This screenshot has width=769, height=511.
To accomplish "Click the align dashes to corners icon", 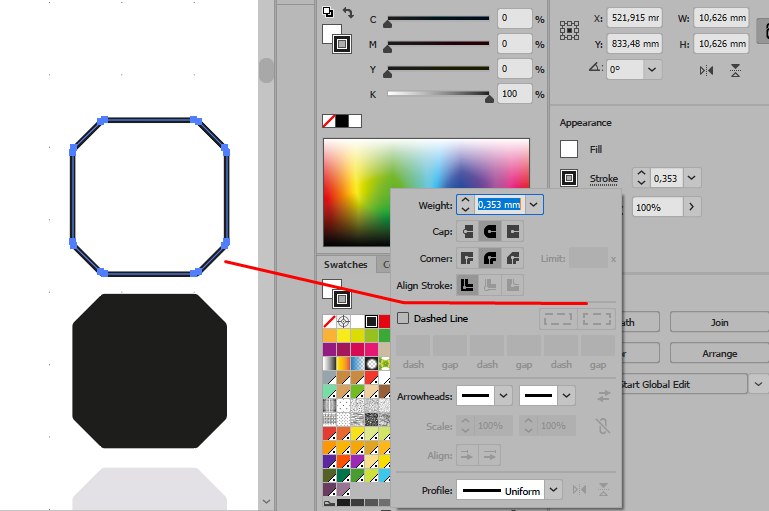I will pyautogui.click(x=596, y=319).
